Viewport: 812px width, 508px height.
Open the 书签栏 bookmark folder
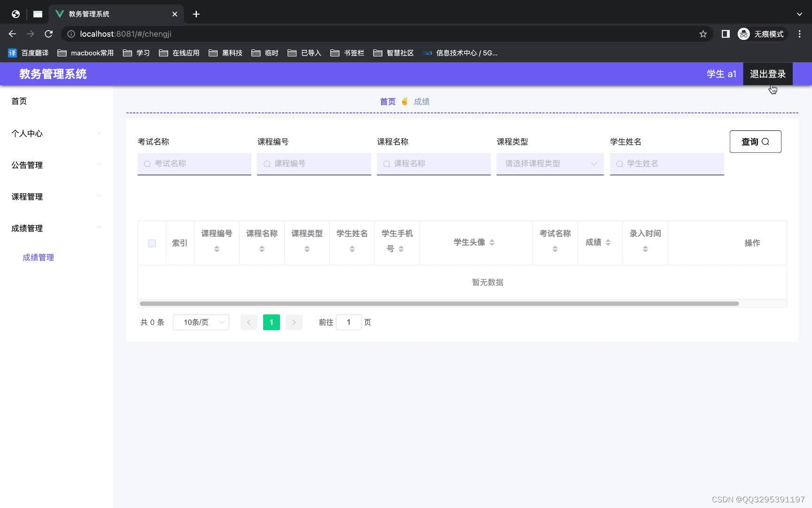(347, 53)
